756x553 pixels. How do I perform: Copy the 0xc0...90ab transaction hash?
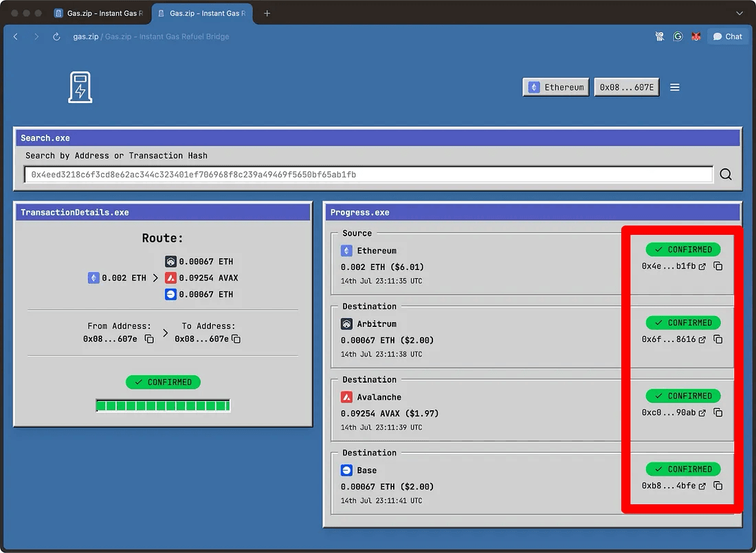point(718,413)
